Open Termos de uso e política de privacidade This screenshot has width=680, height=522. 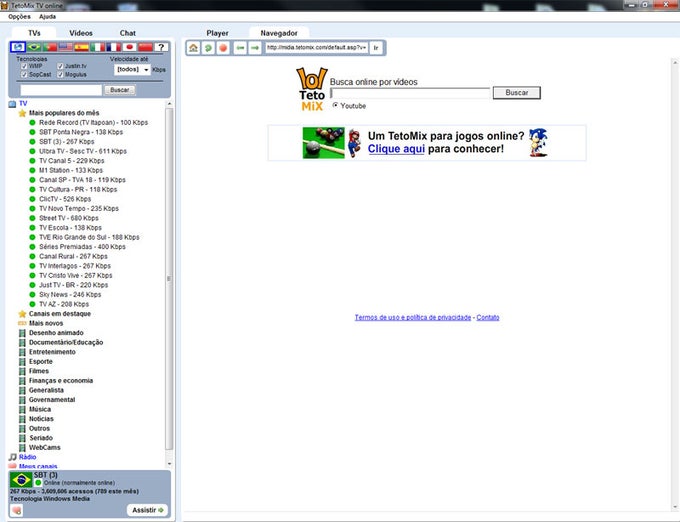[412, 317]
